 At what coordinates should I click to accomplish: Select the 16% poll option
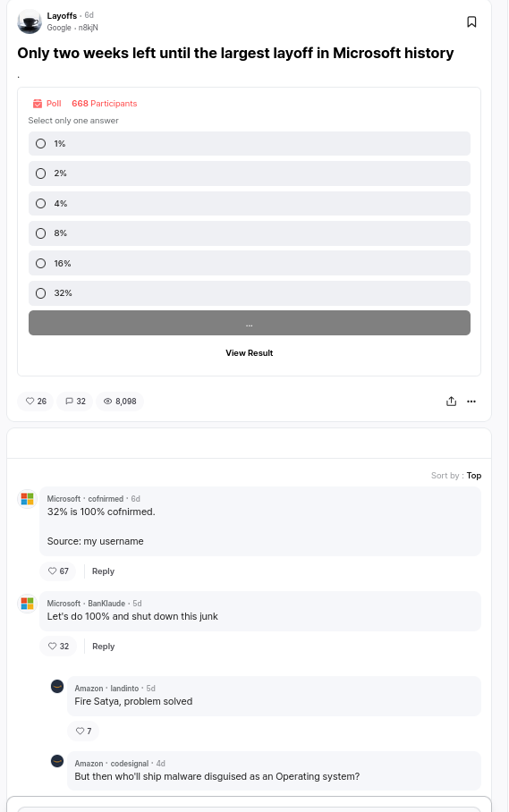(249, 263)
